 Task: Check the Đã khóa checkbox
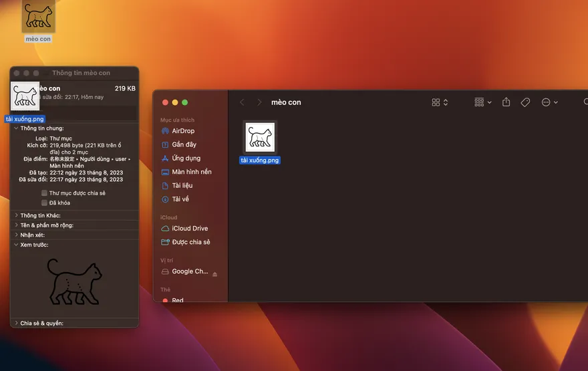click(x=44, y=203)
